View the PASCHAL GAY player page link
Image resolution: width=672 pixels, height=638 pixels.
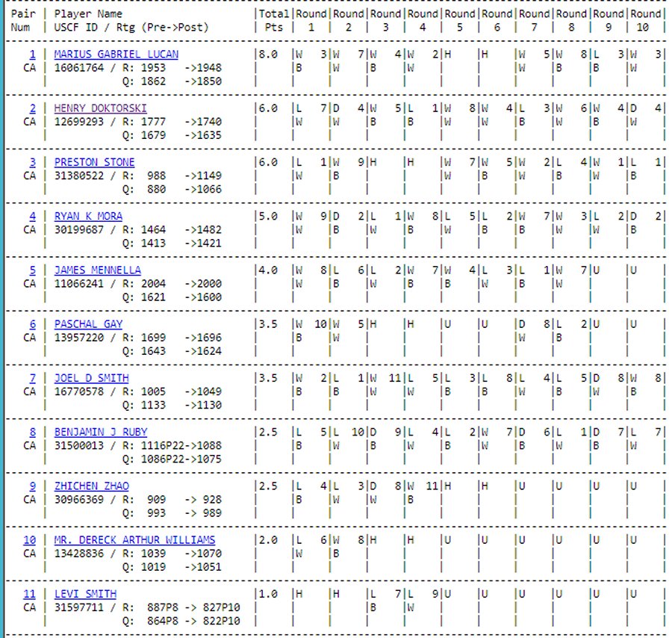coord(88,324)
